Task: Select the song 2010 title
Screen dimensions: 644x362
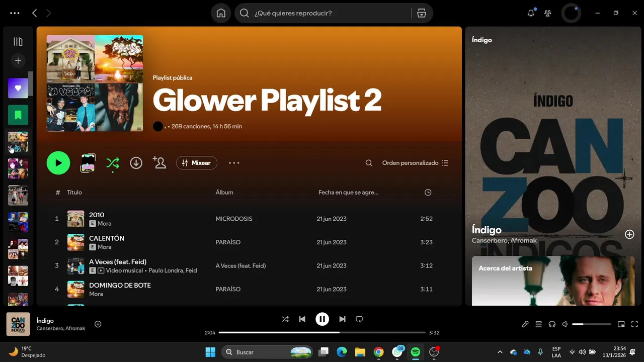Action: click(x=97, y=215)
